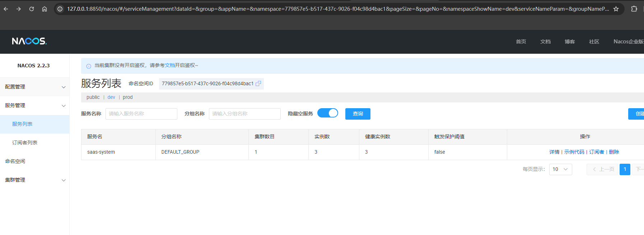Focus the 服务名称 input field
Screen dimensions: 644x235
coord(141,114)
